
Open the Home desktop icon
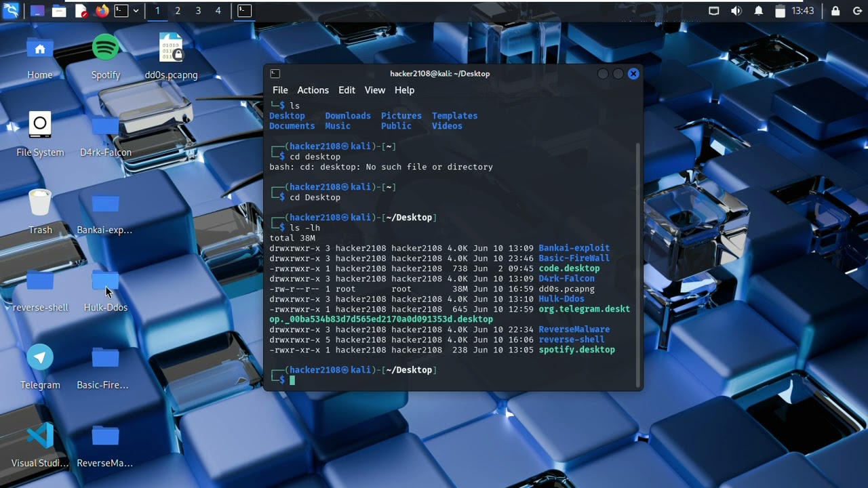pyautogui.click(x=40, y=57)
